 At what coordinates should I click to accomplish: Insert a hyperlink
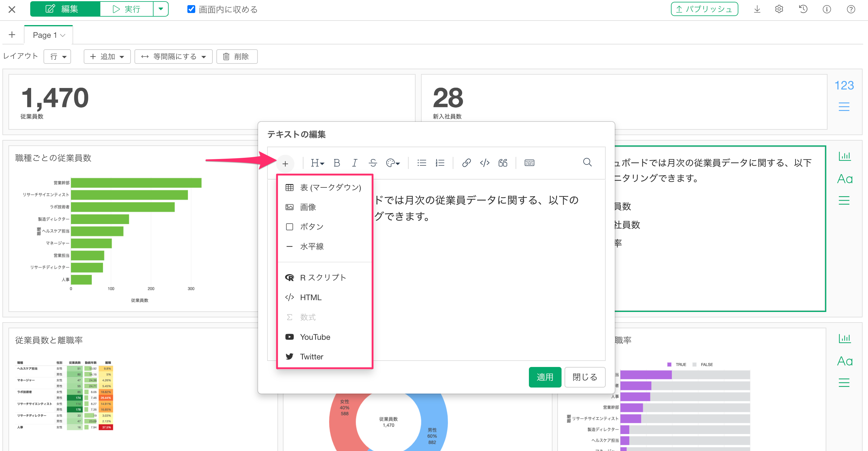tap(466, 163)
